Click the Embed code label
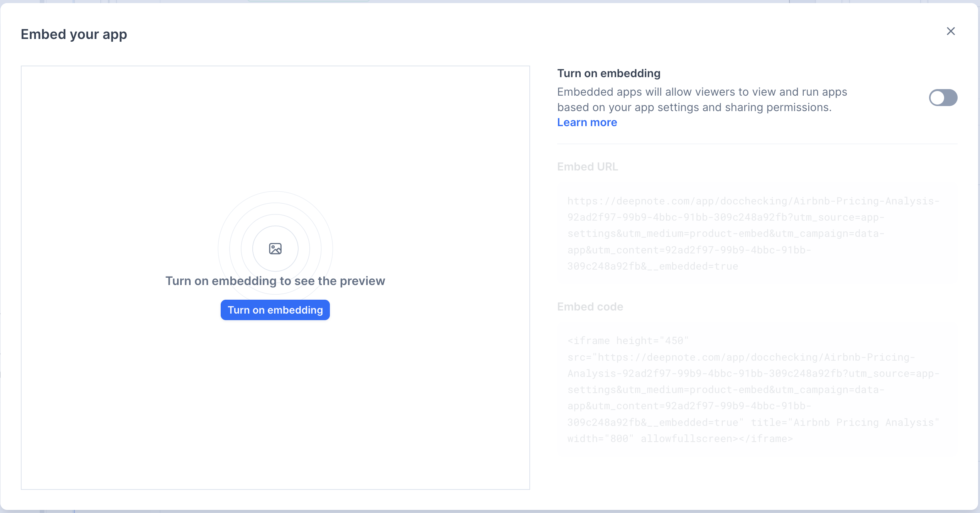 tap(590, 307)
